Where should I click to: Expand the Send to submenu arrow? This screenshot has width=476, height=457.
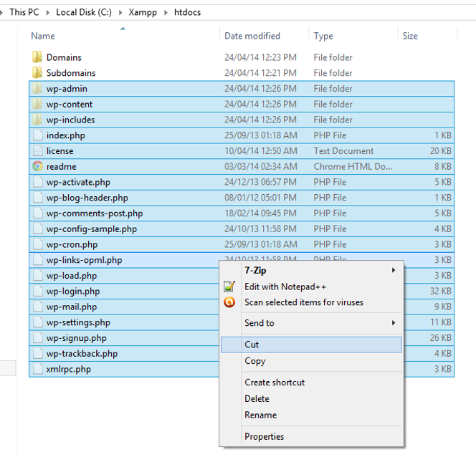click(x=394, y=322)
